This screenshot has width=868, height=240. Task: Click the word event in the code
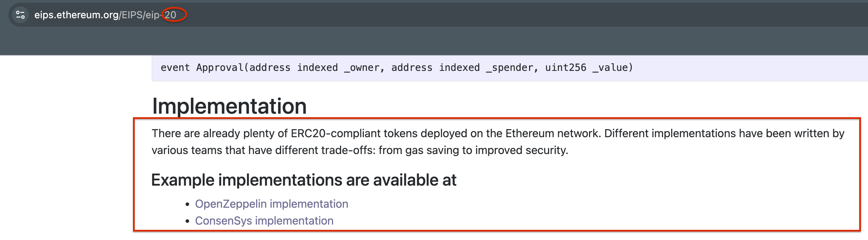pos(175,68)
